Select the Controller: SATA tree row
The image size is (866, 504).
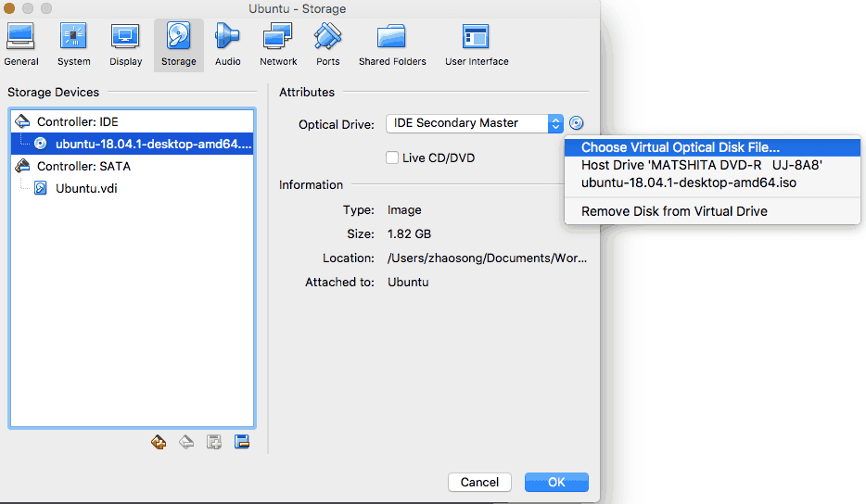pos(132,166)
